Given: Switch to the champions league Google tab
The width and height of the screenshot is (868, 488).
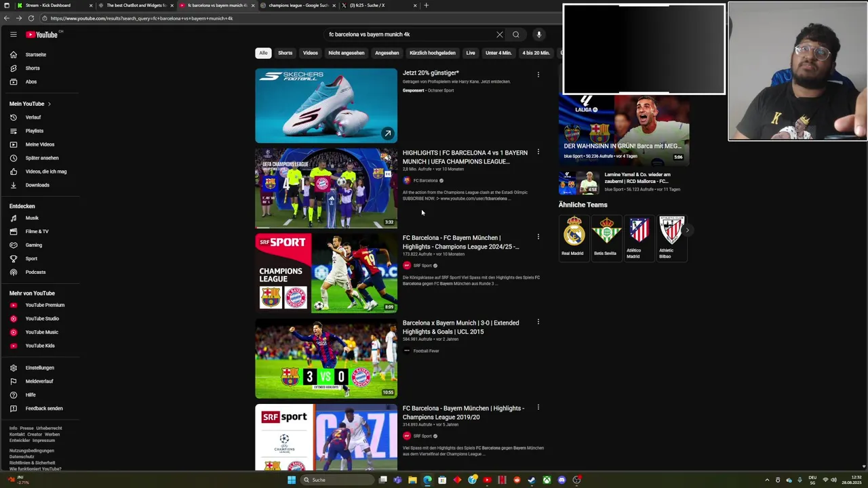Looking at the screenshot, I should point(298,5).
